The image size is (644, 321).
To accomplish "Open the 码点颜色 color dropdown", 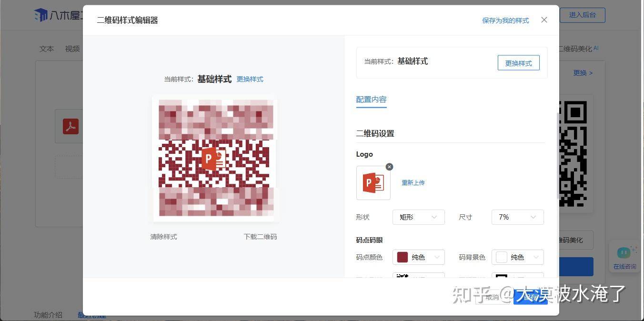I will 418,257.
